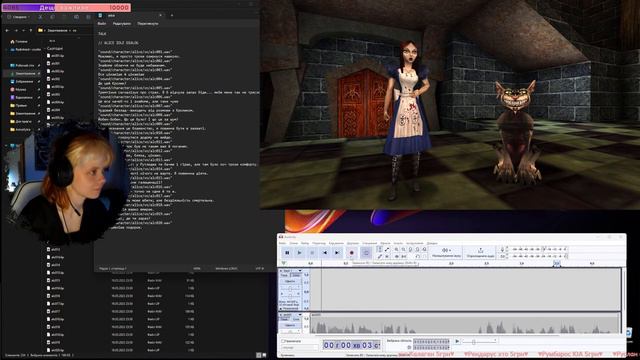Enable the Snap checkbox in Audacity's bottom bar
640x360 pixels.
pyautogui.click(x=282, y=341)
